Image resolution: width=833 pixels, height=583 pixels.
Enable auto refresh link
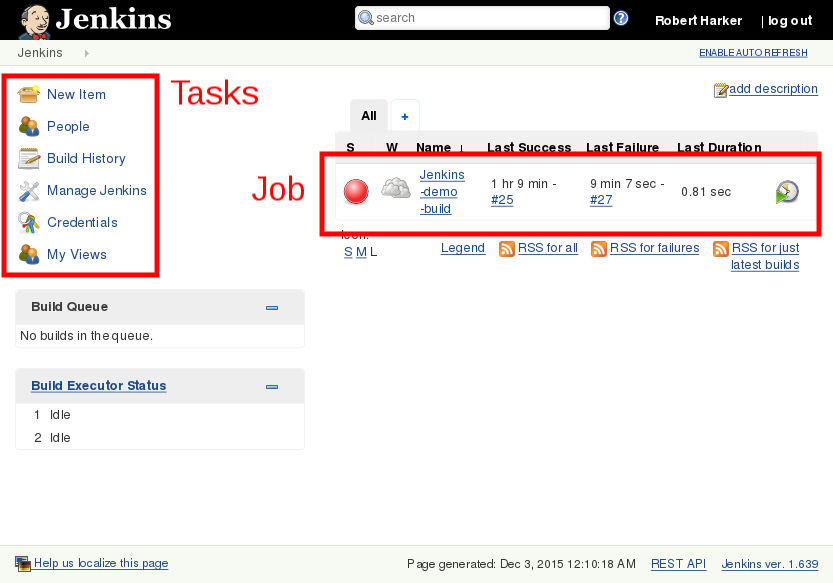coord(753,53)
